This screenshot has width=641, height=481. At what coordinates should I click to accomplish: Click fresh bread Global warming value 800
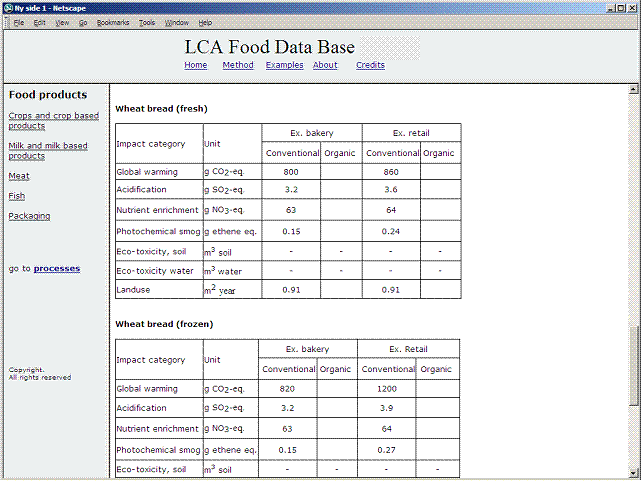291,172
